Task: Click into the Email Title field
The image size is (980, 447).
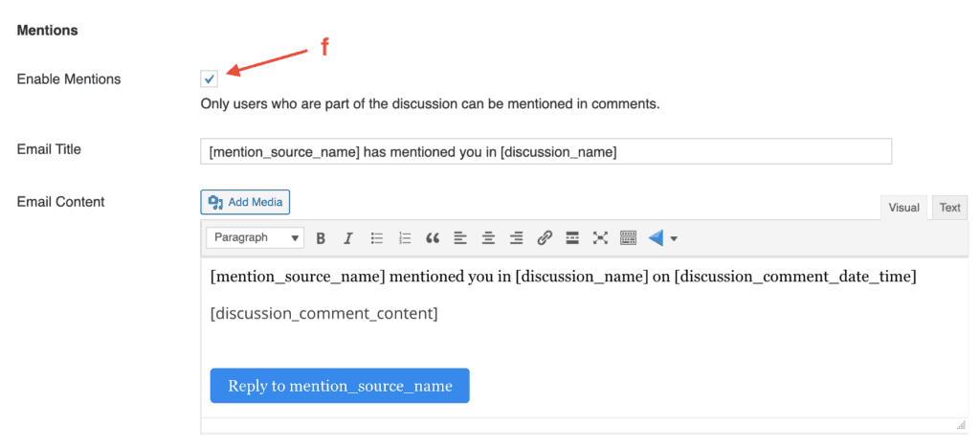Action: pyautogui.click(x=546, y=151)
